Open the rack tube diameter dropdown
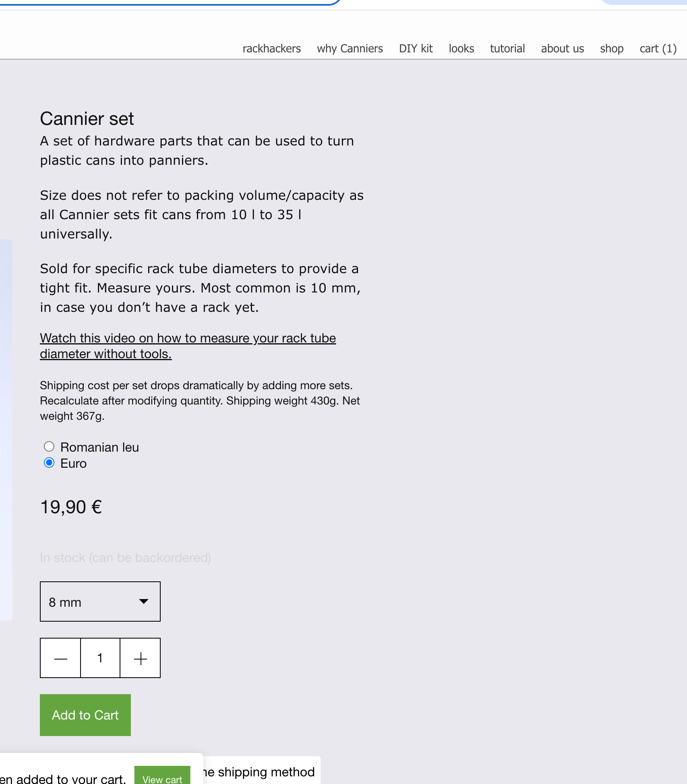Viewport: 687px width, 784px height. [100, 601]
